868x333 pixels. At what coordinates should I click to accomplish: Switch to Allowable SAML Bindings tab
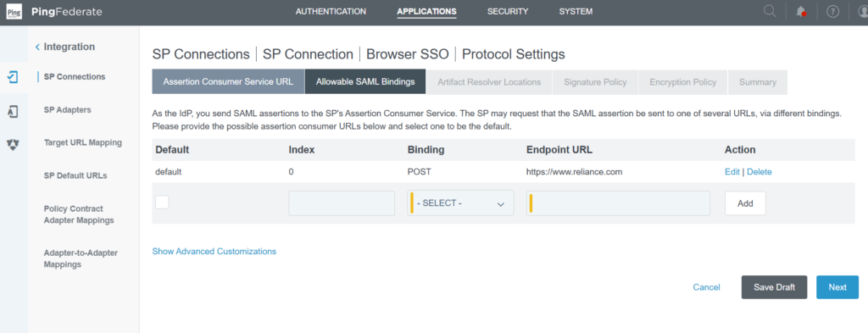click(365, 82)
